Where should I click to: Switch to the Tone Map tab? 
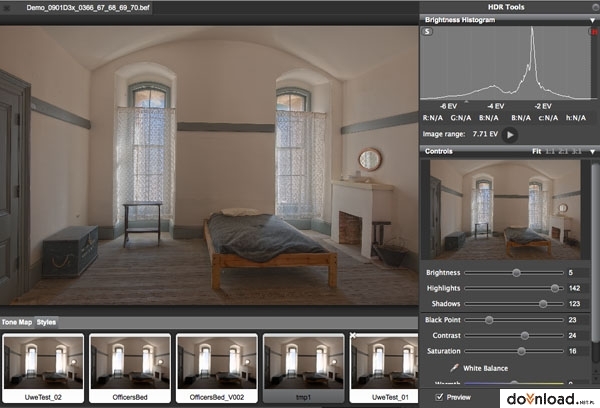point(17,322)
